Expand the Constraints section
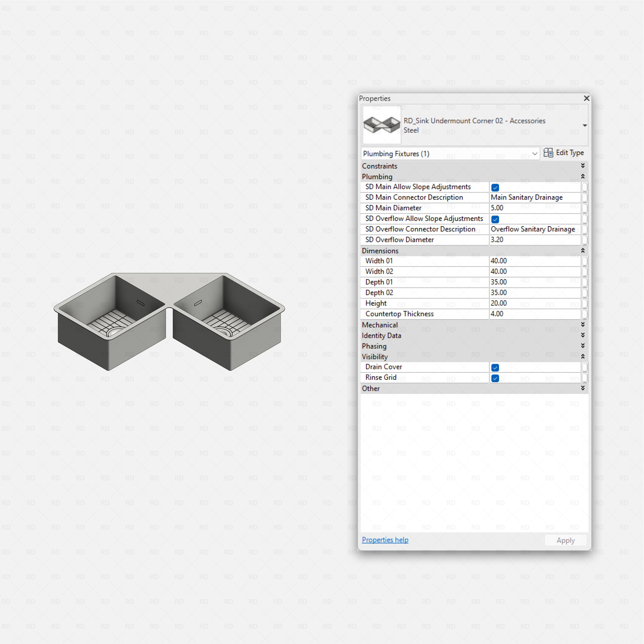Screen dimensions: 644x644 (583, 166)
